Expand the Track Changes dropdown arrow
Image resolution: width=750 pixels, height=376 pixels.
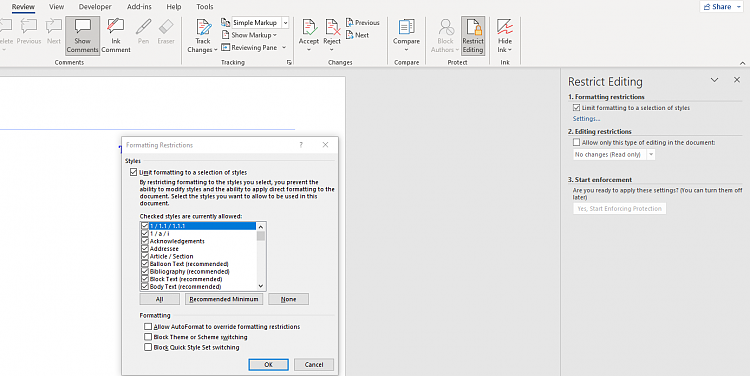(x=215, y=50)
